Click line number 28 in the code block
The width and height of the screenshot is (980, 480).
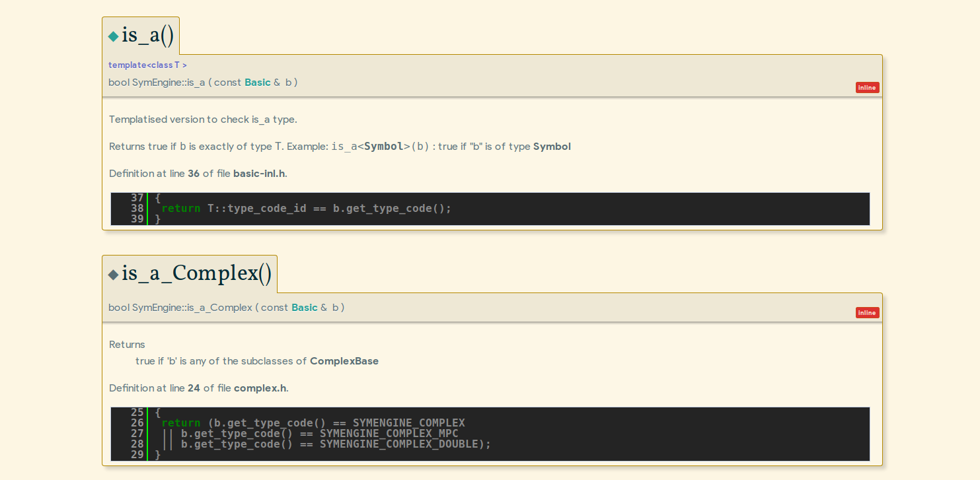point(137,444)
